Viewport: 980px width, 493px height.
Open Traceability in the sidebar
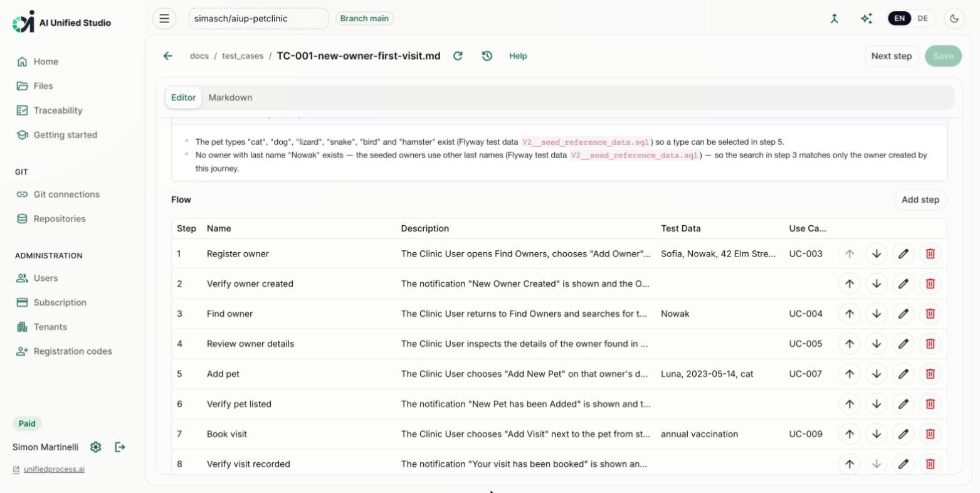[58, 110]
